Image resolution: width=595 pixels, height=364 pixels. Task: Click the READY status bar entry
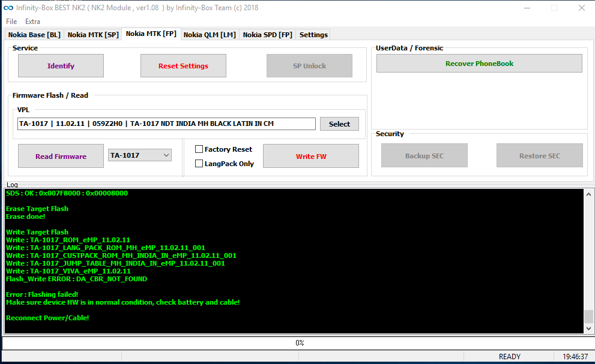pyautogui.click(x=509, y=356)
